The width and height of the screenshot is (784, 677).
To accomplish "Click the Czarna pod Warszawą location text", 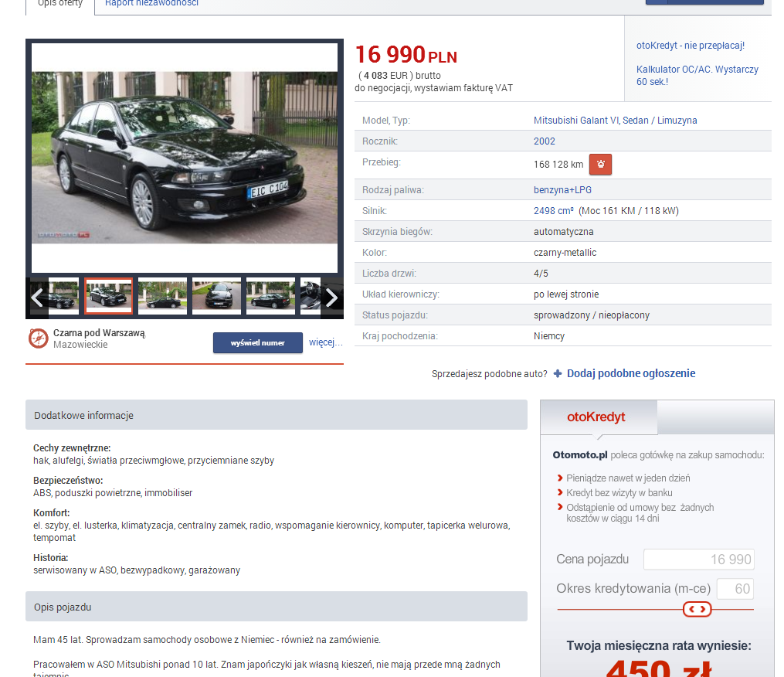I will 99,333.
